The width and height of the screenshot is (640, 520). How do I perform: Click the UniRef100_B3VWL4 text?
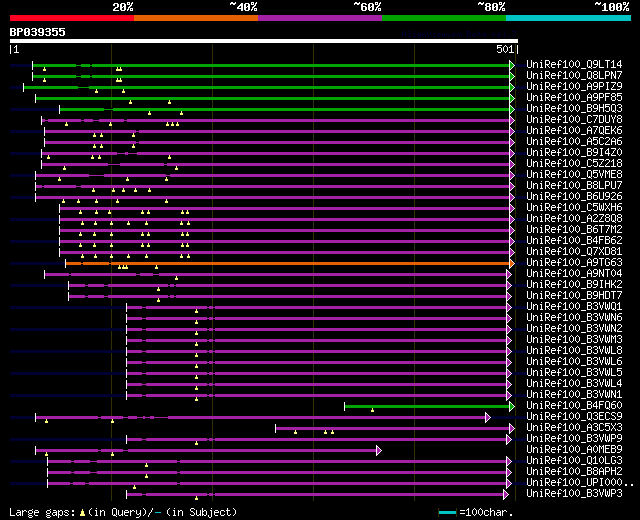[574, 384]
